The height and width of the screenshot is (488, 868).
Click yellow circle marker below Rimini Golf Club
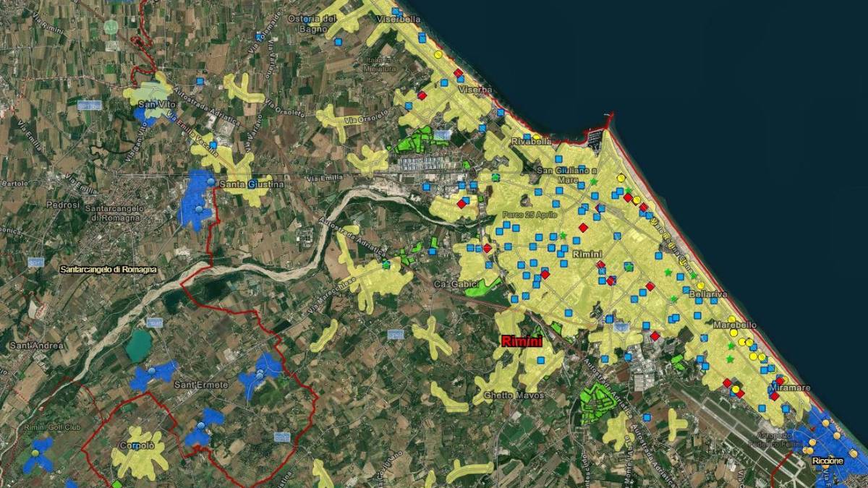click(34, 453)
